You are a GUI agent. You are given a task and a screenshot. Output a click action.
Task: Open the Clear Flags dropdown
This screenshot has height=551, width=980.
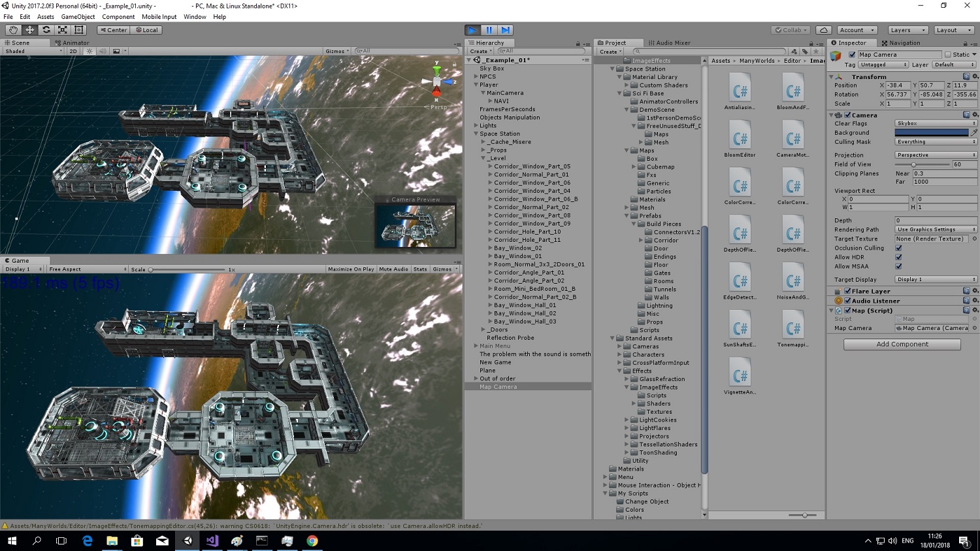click(x=936, y=123)
